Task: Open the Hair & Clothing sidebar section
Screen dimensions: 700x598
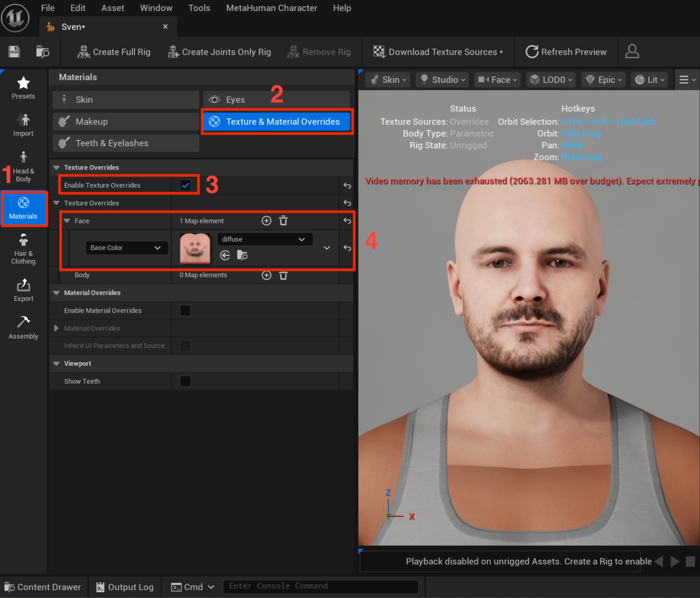Action: click(23, 249)
